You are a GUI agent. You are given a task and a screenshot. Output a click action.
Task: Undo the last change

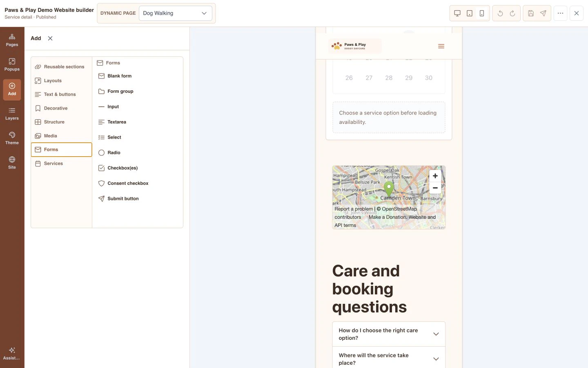pyautogui.click(x=500, y=13)
